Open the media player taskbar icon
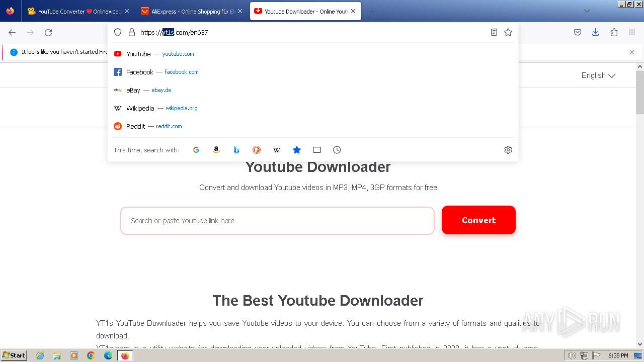Image resolution: width=644 pixels, height=362 pixels. point(74,355)
